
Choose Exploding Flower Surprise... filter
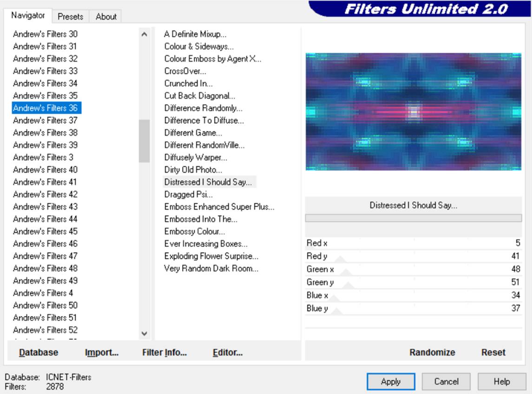pos(211,256)
